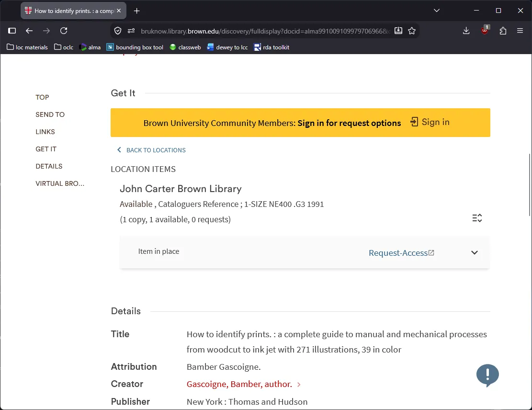The width and height of the screenshot is (532, 410).
Task: Open tracking protection shield icon
Action: click(118, 31)
